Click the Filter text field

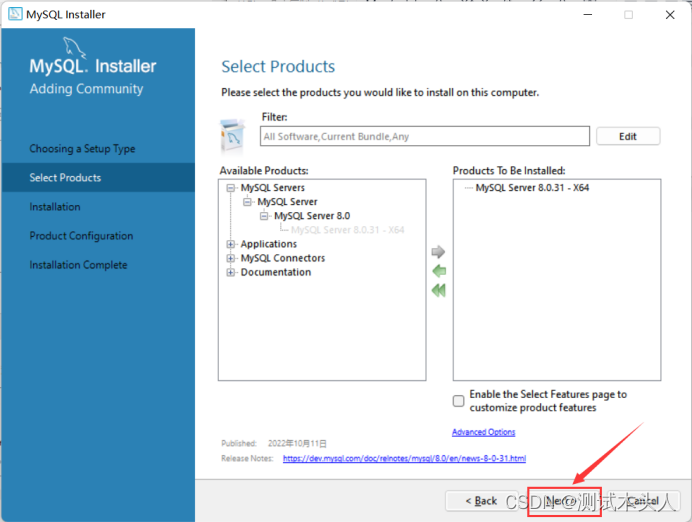click(425, 136)
